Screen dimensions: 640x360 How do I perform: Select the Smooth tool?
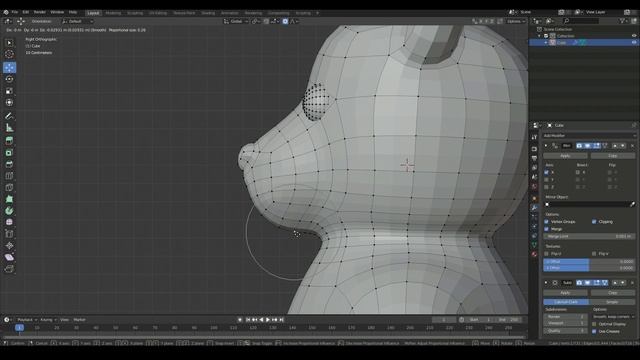coord(9,222)
